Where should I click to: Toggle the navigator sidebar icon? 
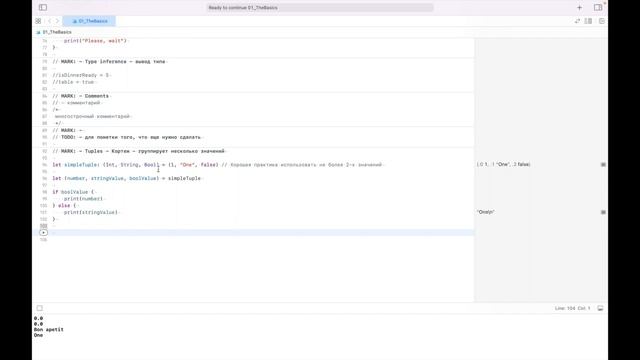[43, 7]
